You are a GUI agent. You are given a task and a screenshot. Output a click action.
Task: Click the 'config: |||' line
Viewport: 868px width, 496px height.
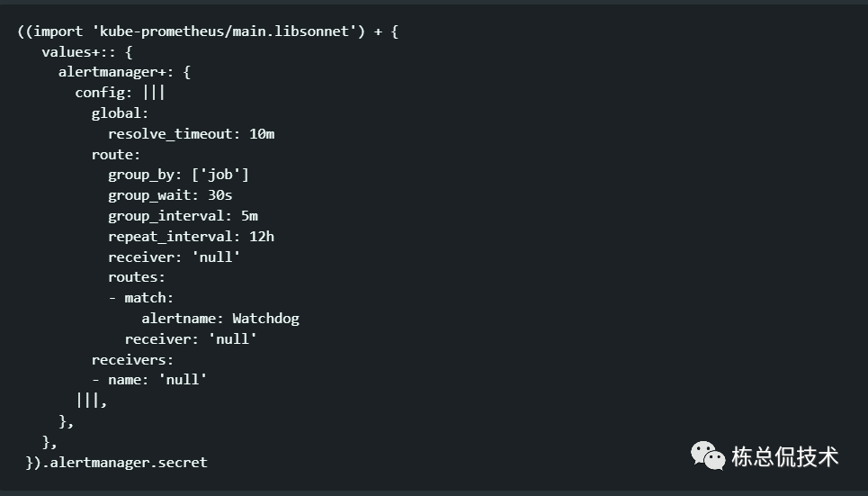pyautogui.click(x=120, y=93)
